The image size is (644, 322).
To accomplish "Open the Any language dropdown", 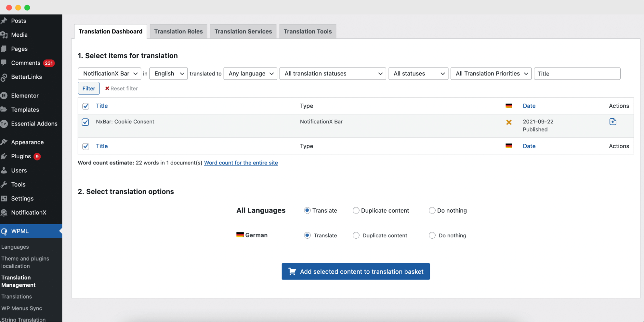I will point(250,74).
